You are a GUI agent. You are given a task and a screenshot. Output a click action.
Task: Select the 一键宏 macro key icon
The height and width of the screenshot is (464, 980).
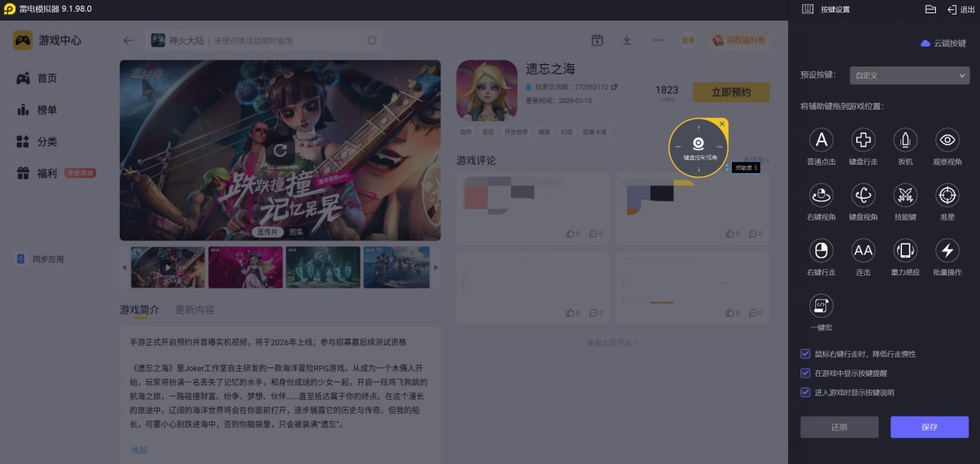point(821,305)
